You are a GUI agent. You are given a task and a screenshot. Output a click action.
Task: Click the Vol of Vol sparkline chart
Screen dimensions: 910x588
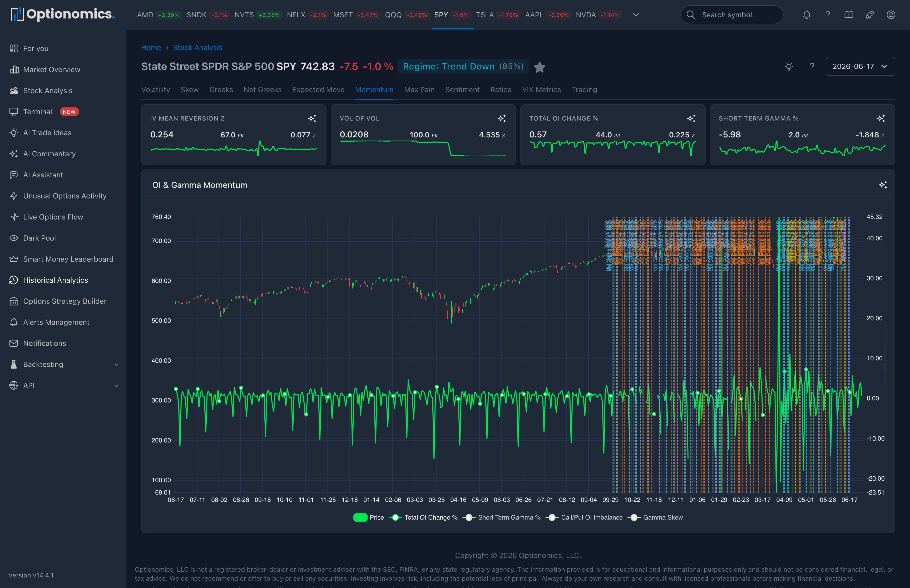(423, 148)
